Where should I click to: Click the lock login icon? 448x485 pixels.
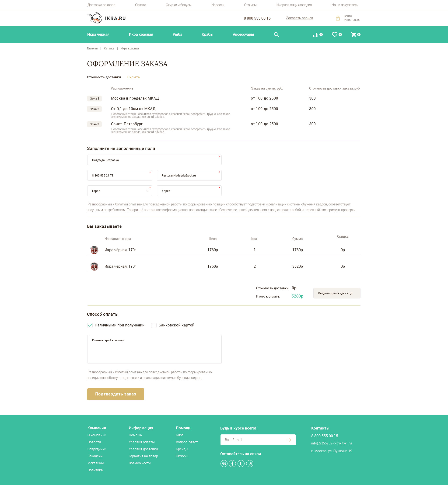point(338,18)
